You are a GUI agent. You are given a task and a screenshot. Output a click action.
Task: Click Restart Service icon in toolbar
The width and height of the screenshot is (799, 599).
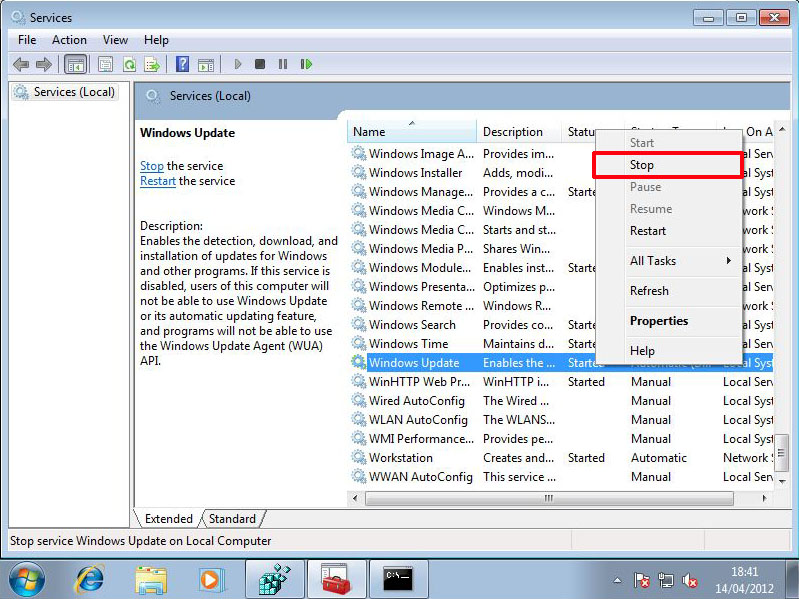[x=306, y=64]
